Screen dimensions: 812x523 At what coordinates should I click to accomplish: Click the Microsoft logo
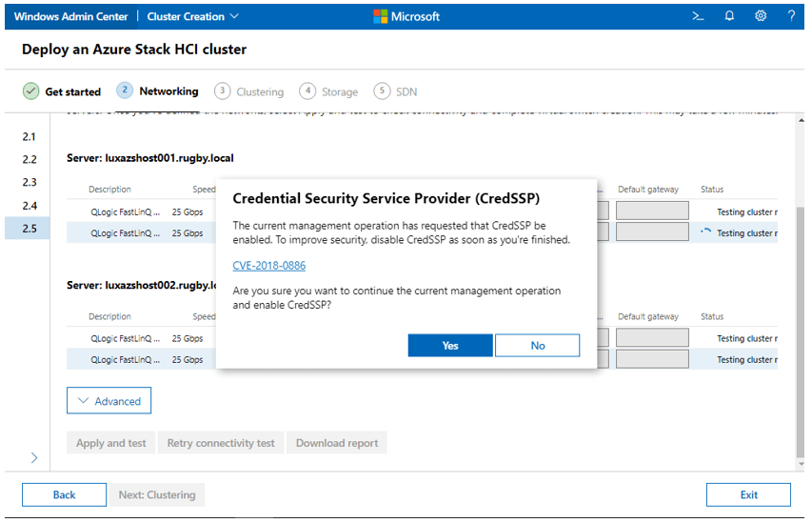(x=406, y=16)
